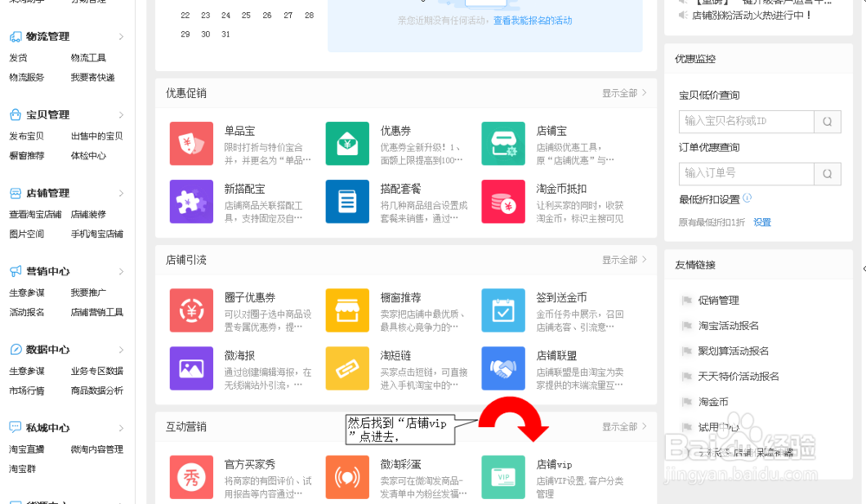The height and width of the screenshot is (504, 866).
Task: Open 淘宝群 in sidebar
Action: coord(23,469)
